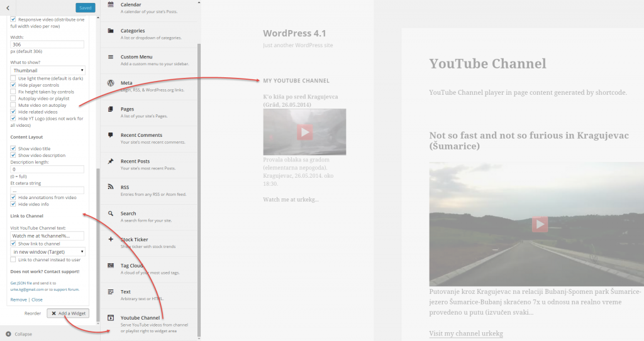
Task: Toggle Show video title checkbox
Action: pyautogui.click(x=13, y=149)
